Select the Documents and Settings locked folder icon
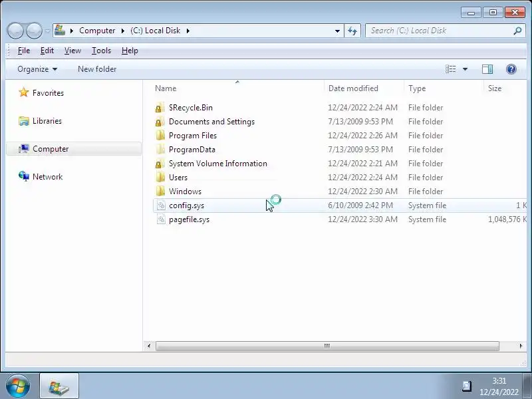The width and height of the screenshot is (532, 399). tap(160, 122)
